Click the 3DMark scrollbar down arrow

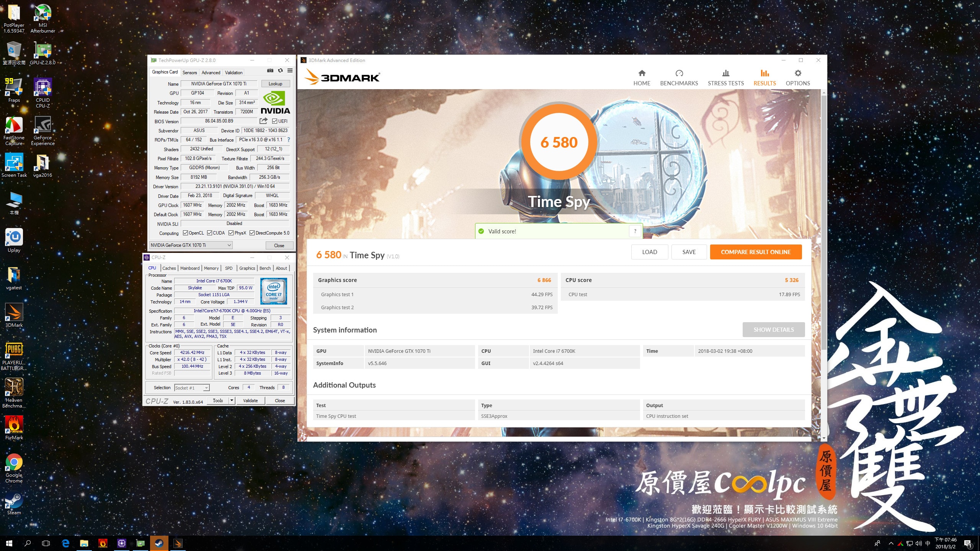[x=824, y=438]
